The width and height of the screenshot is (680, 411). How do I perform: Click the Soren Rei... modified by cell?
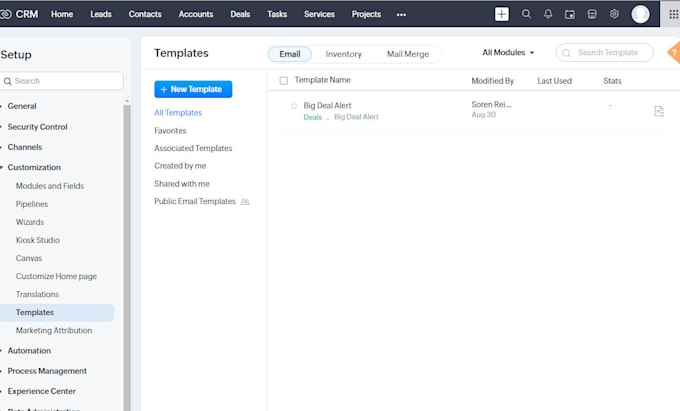(x=491, y=104)
